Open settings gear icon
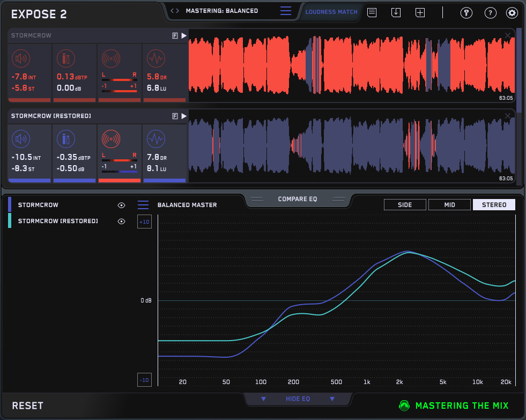526x420 pixels. (512, 13)
